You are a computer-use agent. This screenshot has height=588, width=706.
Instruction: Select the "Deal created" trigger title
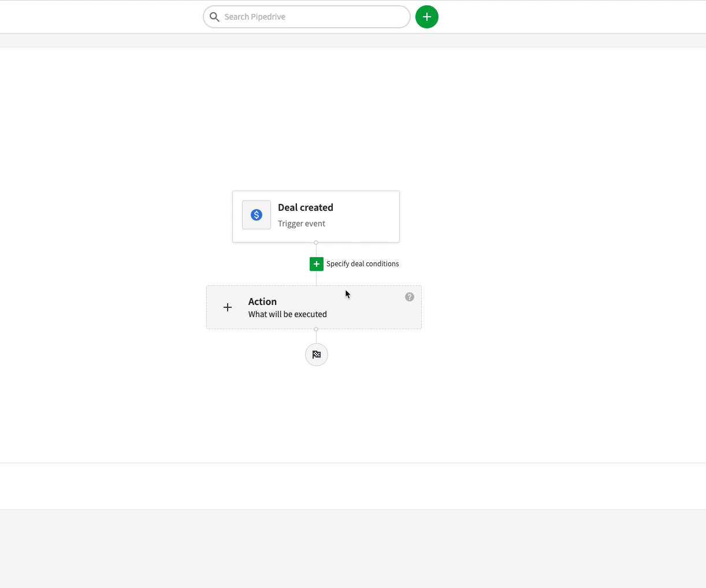coord(305,207)
